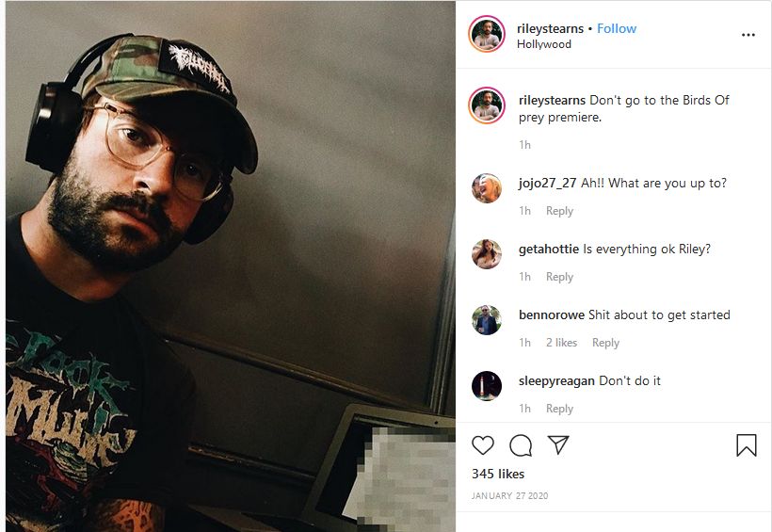Open three-dot more options menu
Viewport: 772px width, 532px height.
point(748,35)
